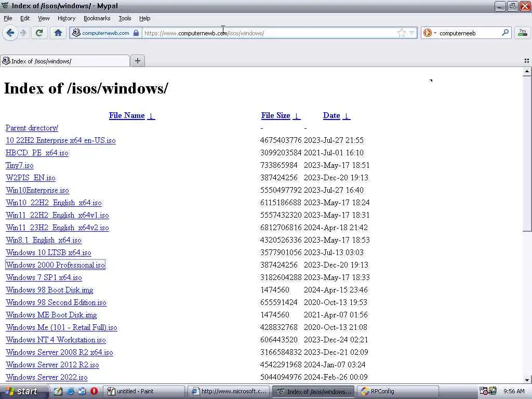Viewport: 532px width, 399px height.
Task: Open the History menu
Action: [66, 18]
